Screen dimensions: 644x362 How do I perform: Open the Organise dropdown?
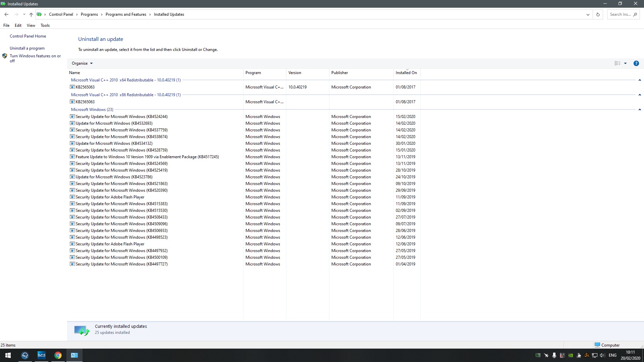pos(82,63)
